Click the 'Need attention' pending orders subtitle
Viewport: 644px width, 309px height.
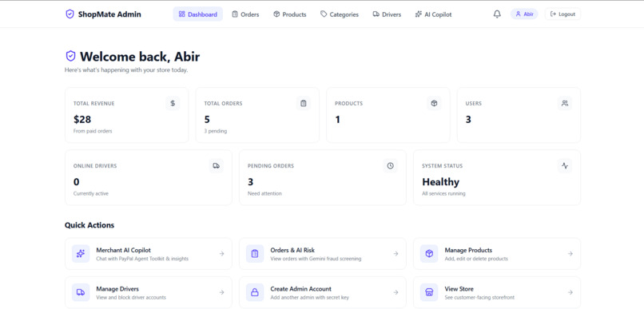coord(264,194)
